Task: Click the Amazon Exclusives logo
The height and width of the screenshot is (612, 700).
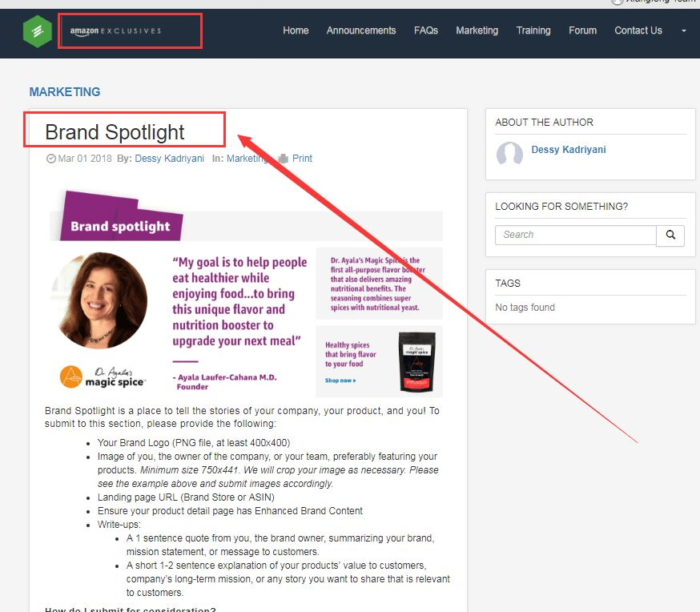Action: pyautogui.click(x=115, y=31)
